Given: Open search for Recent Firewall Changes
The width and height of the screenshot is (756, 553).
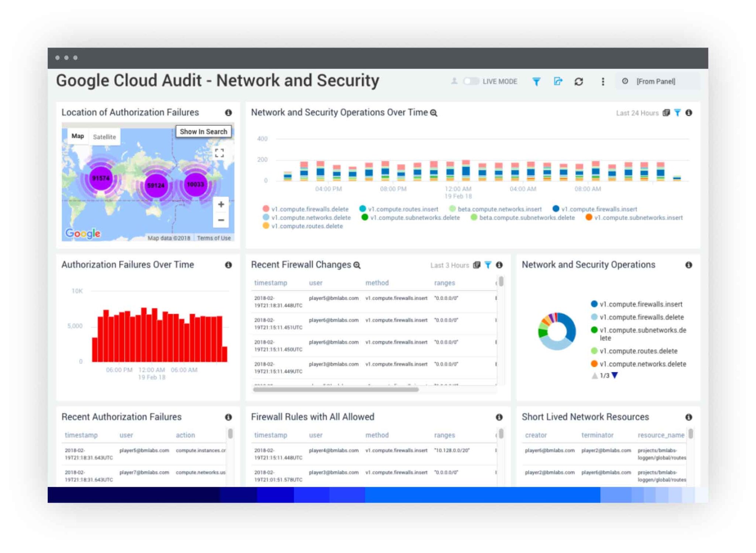Looking at the screenshot, I should click(x=357, y=265).
